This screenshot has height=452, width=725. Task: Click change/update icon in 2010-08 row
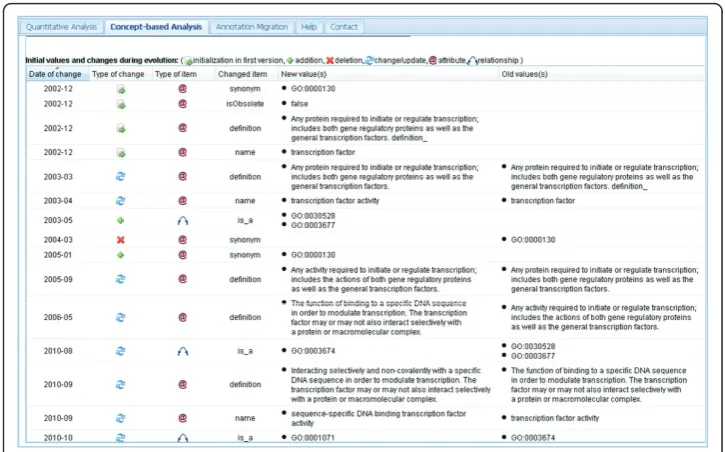pyautogui.click(x=121, y=351)
